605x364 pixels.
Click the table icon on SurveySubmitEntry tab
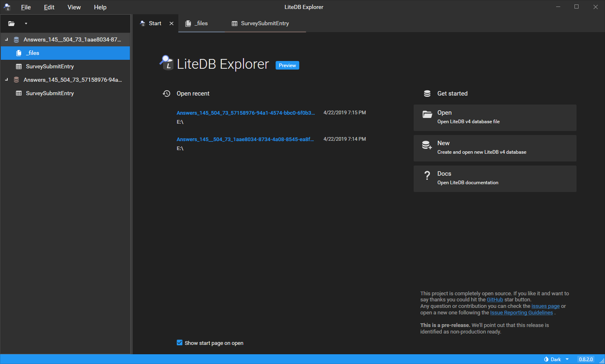[235, 24]
